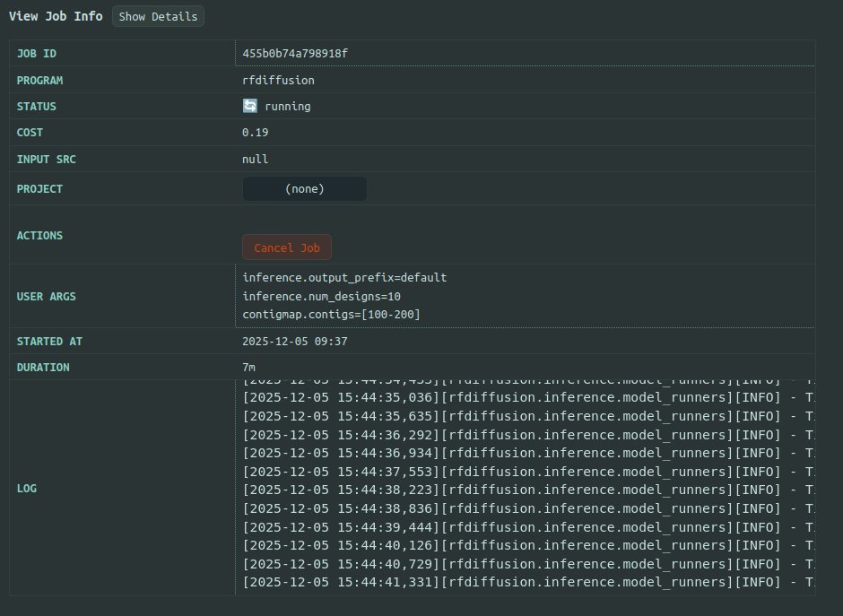Click log line timestamped 15:44:37,553

[528, 472]
